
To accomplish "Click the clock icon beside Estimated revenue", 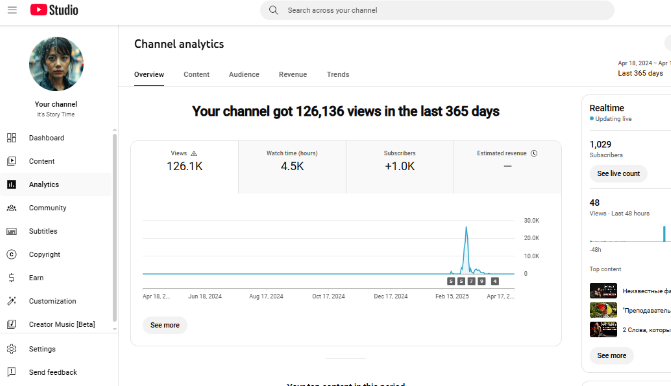I will point(534,153).
